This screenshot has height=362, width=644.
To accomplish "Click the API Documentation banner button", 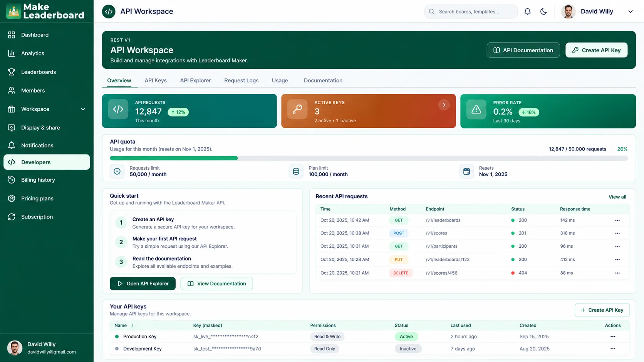I will pos(523,50).
